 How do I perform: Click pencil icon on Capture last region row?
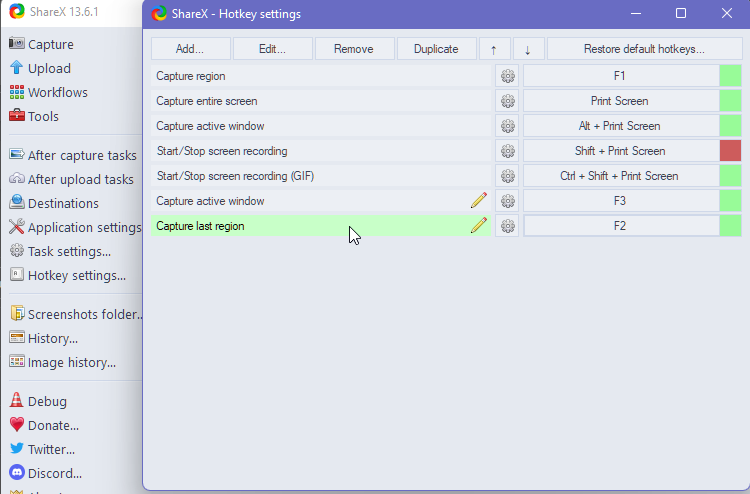[x=479, y=225]
